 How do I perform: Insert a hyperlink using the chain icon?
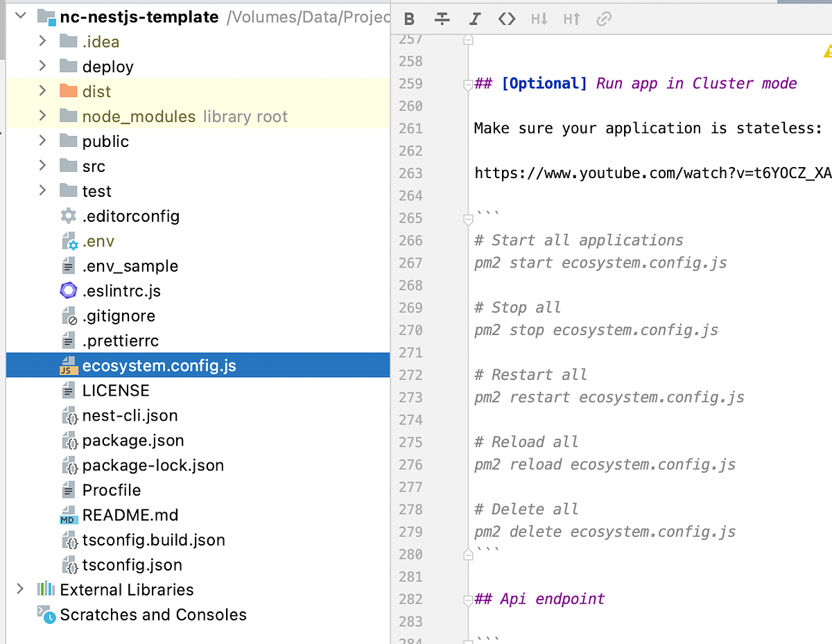coord(603,19)
